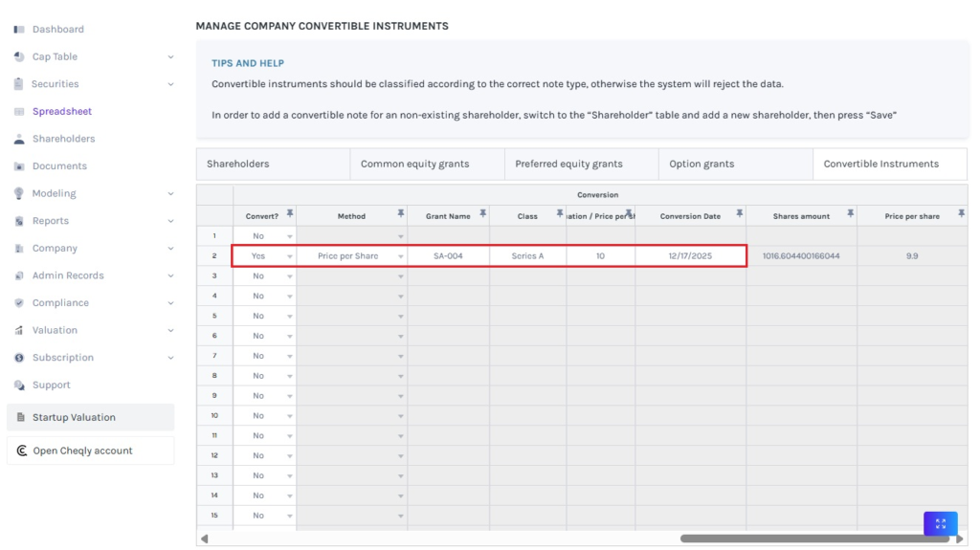The image size is (980, 550).
Task: Switch to the Option grants tab
Action: (702, 165)
